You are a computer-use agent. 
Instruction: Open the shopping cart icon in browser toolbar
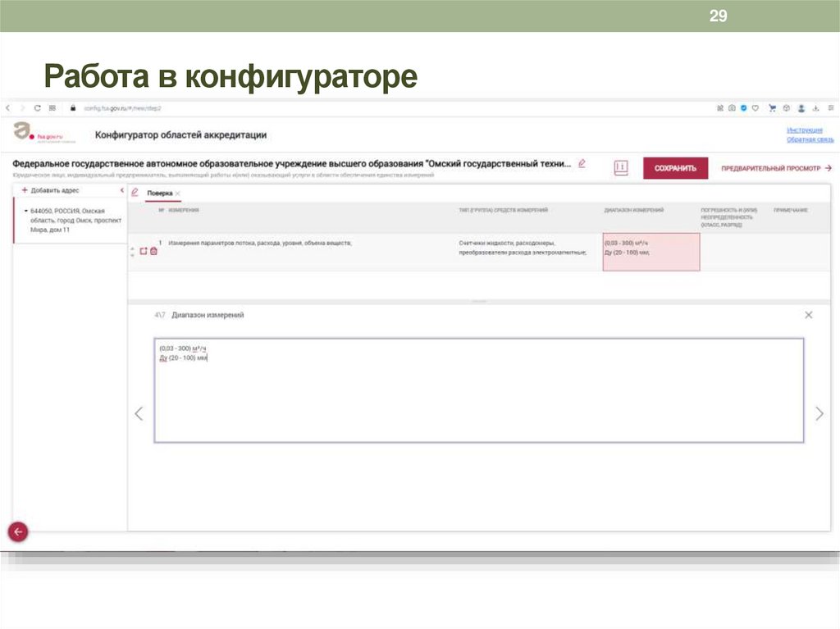point(772,107)
